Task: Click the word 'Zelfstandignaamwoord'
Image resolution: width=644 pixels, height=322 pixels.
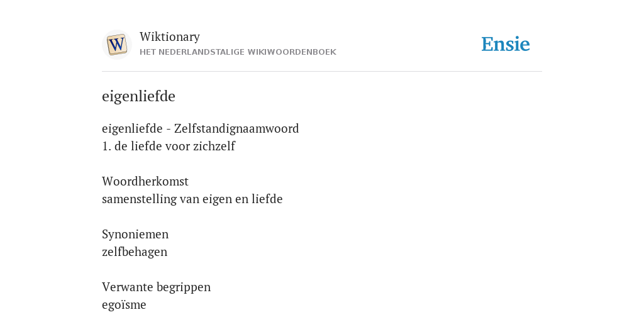Action: pyautogui.click(x=236, y=128)
